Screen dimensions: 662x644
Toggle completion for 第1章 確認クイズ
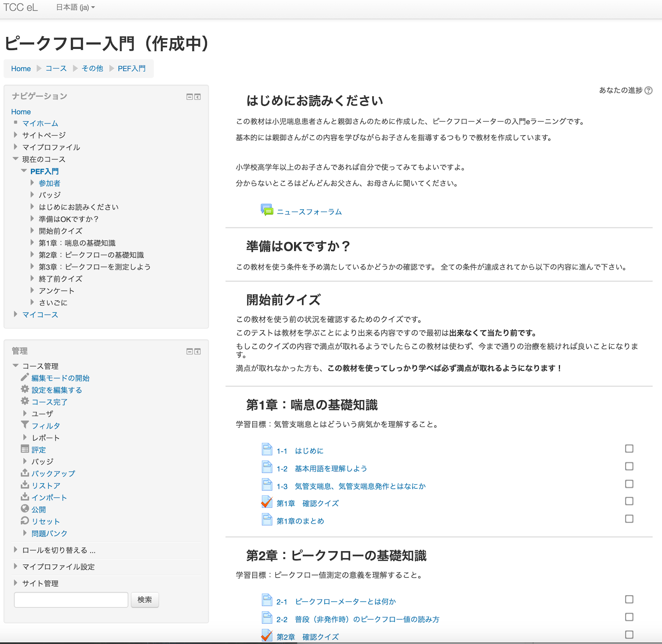(x=629, y=501)
